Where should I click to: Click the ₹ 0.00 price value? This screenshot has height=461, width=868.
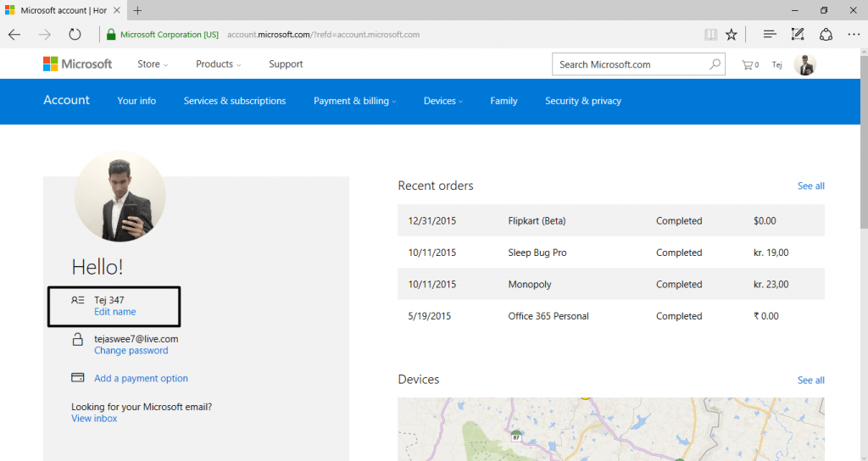(765, 316)
